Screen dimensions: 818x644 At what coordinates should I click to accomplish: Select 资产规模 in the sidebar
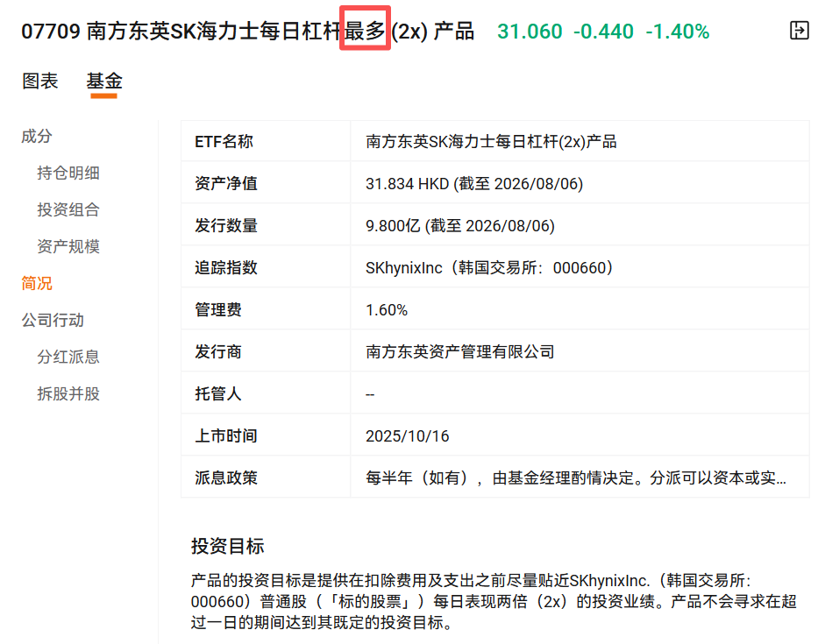tap(68, 246)
